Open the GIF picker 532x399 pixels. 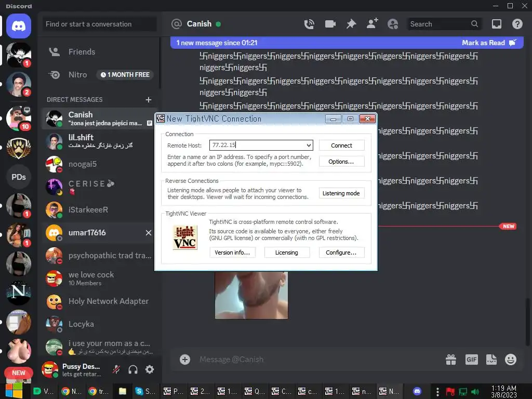click(472, 360)
